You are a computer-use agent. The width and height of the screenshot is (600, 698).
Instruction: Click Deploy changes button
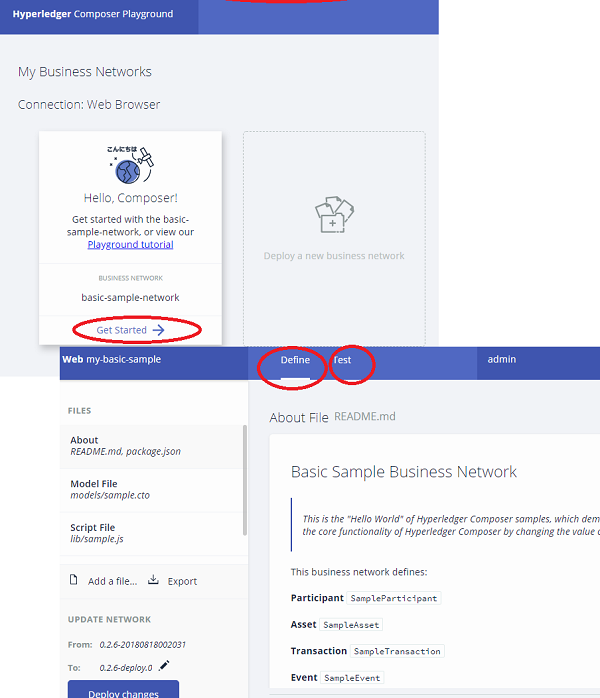(x=123, y=689)
